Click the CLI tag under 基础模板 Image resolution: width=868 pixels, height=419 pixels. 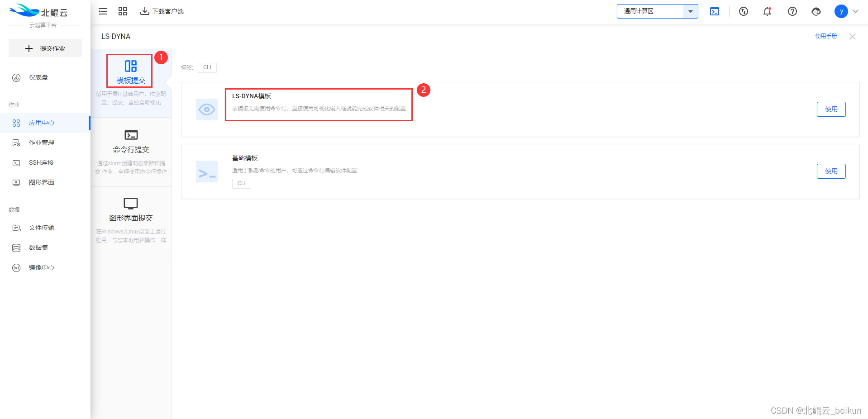[x=242, y=183]
